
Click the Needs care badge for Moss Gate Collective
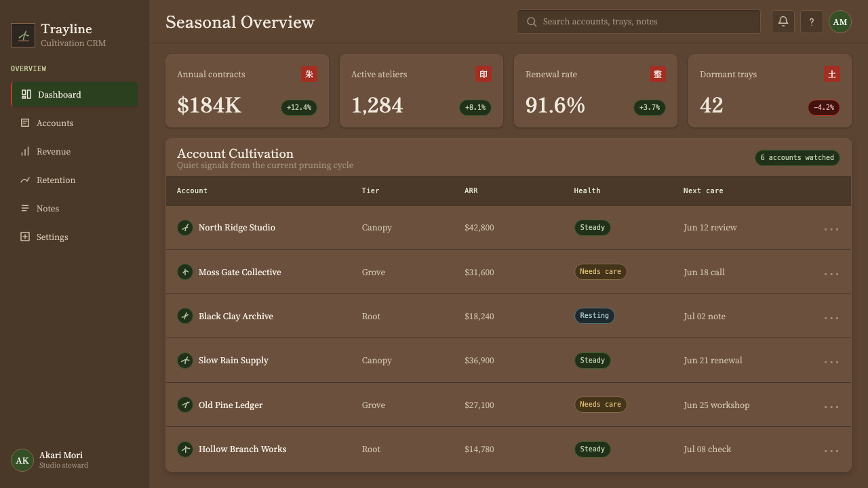[600, 272]
